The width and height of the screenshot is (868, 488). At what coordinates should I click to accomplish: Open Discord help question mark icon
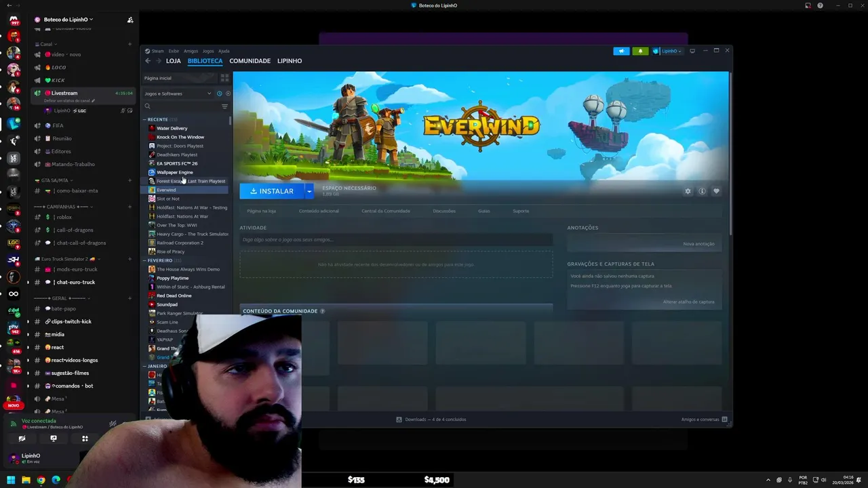(820, 5)
